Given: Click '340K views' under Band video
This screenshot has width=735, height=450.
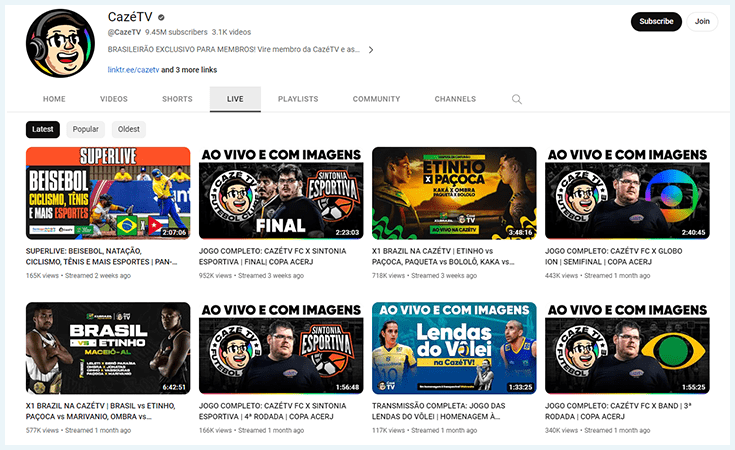Looking at the screenshot, I should [x=561, y=430].
